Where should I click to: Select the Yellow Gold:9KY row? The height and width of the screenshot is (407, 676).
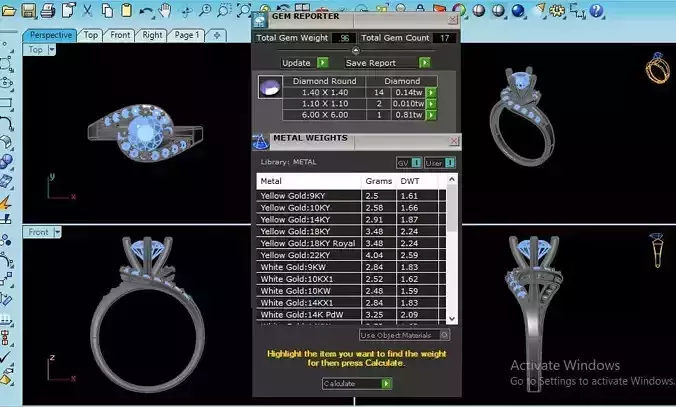[x=351, y=196]
